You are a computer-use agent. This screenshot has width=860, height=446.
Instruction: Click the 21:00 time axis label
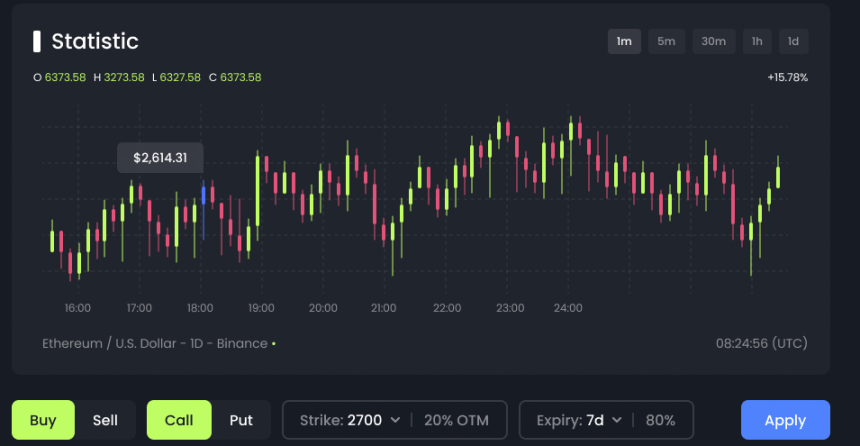click(384, 308)
